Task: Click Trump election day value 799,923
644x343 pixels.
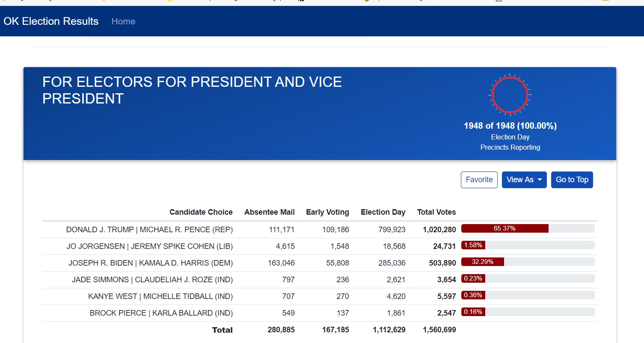Action: click(x=392, y=230)
